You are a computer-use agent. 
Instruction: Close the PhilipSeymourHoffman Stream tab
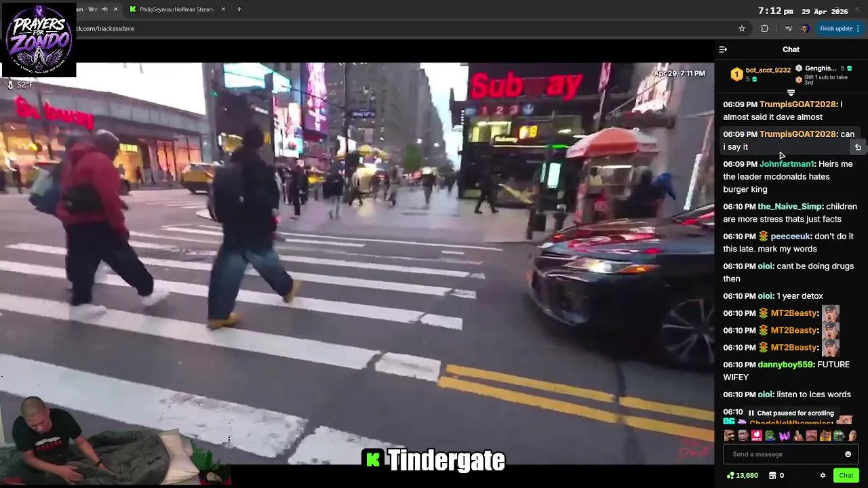(223, 9)
